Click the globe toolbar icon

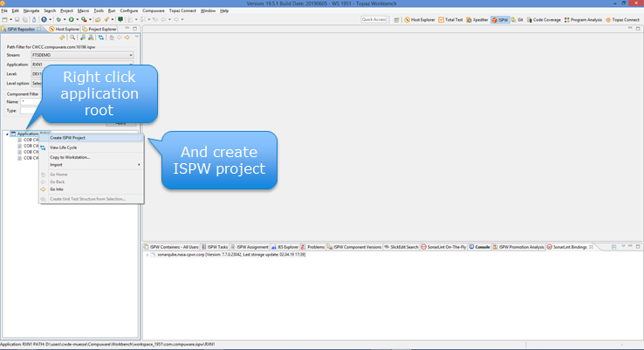44,20
